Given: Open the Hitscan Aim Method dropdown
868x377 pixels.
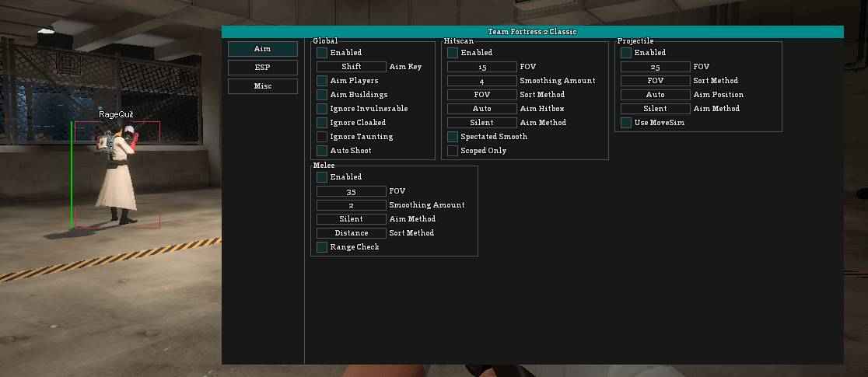Looking at the screenshot, I should [481, 123].
